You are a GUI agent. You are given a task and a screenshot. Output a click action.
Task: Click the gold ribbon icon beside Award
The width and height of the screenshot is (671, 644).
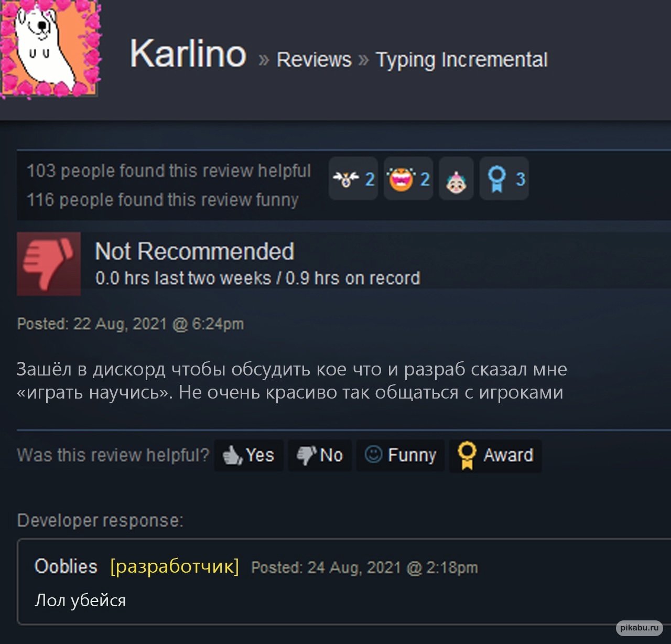(467, 455)
